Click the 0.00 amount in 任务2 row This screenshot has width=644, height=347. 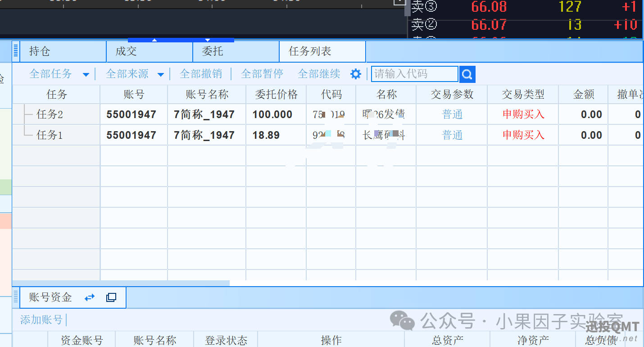pos(591,114)
